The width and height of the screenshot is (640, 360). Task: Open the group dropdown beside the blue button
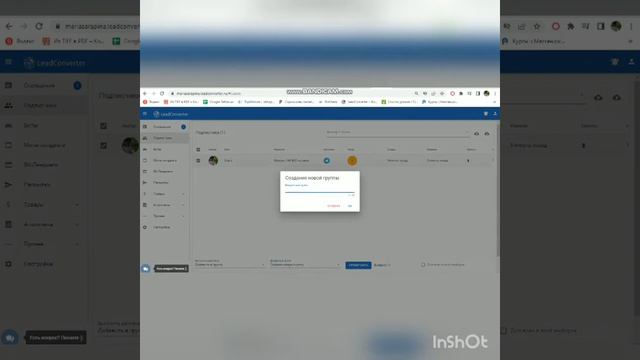[x=305, y=264]
